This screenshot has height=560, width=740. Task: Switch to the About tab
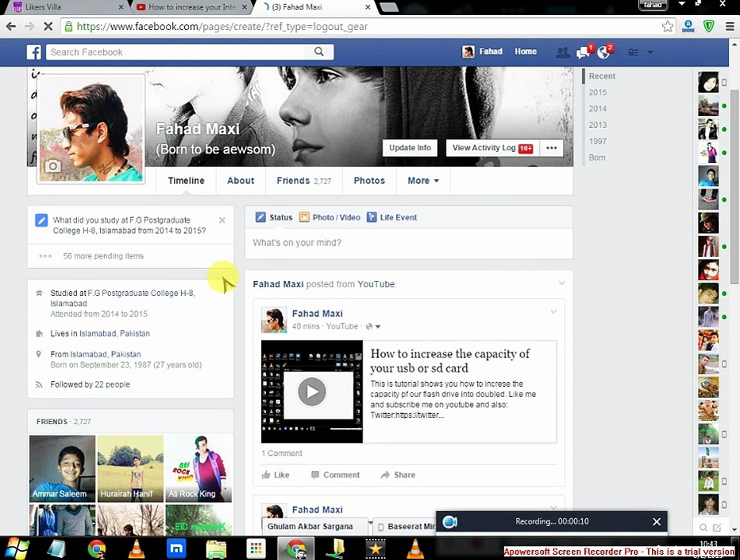tap(241, 180)
